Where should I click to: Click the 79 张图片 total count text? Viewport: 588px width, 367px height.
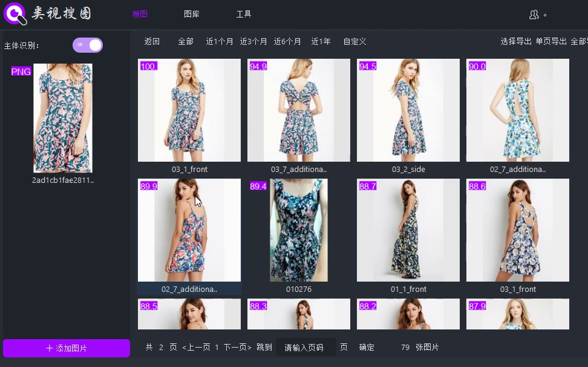coord(420,348)
